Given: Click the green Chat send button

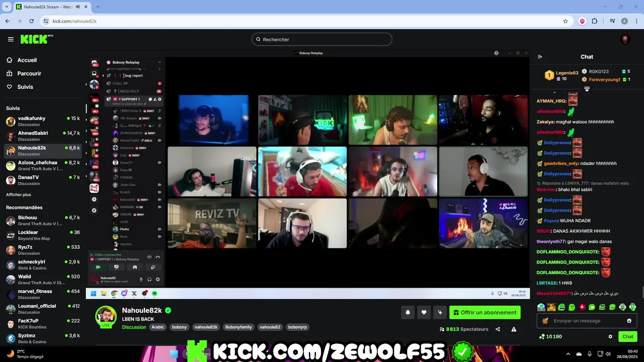Looking at the screenshot, I should (x=628, y=336).
